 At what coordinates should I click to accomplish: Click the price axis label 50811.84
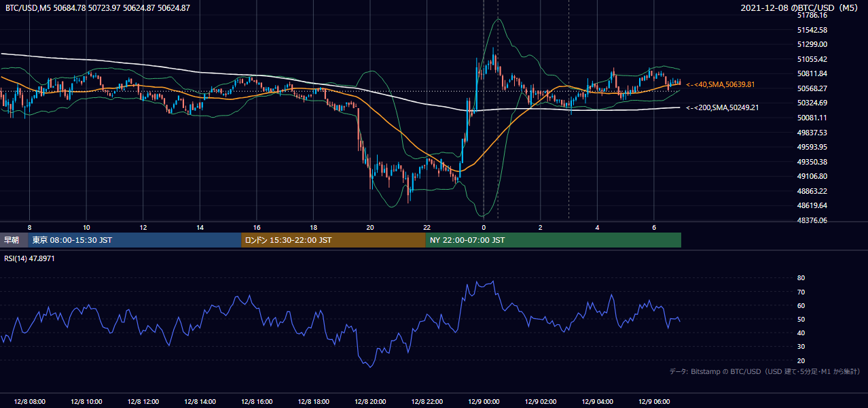pyautogui.click(x=812, y=73)
